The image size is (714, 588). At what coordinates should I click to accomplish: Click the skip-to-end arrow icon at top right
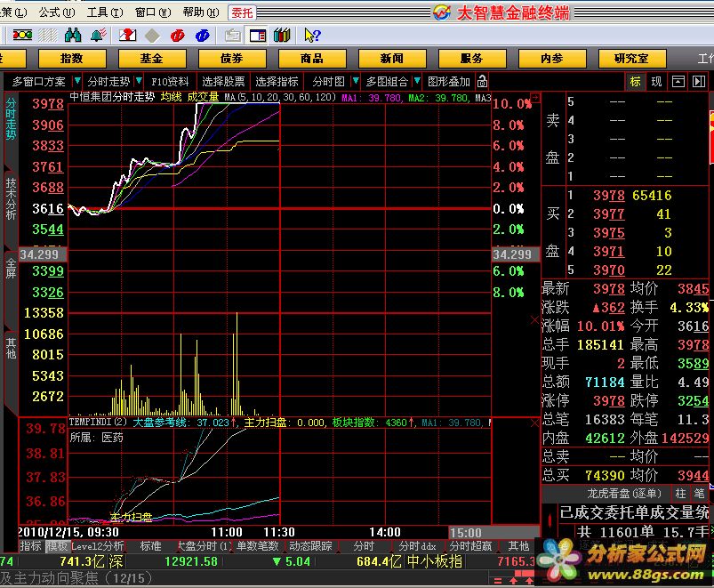[699, 82]
